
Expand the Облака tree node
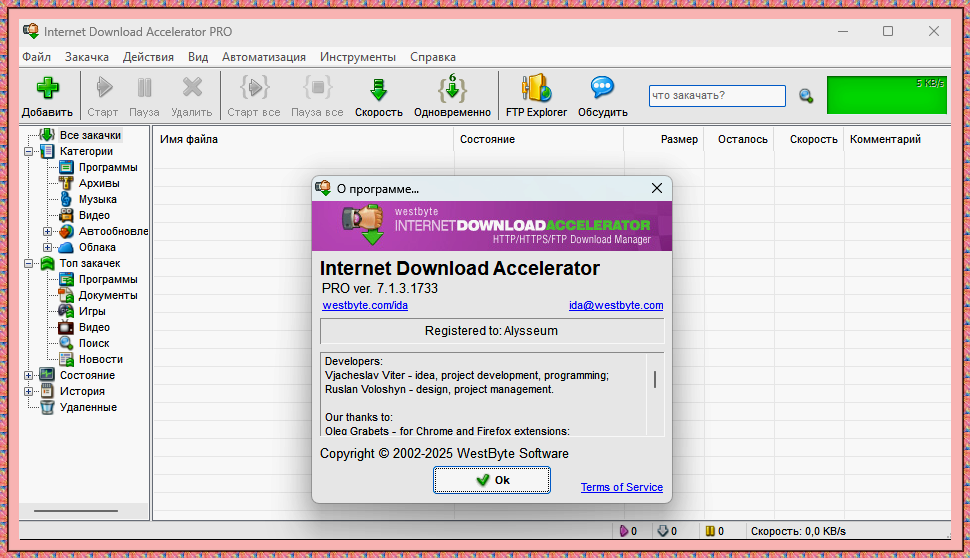click(x=48, y=247)
